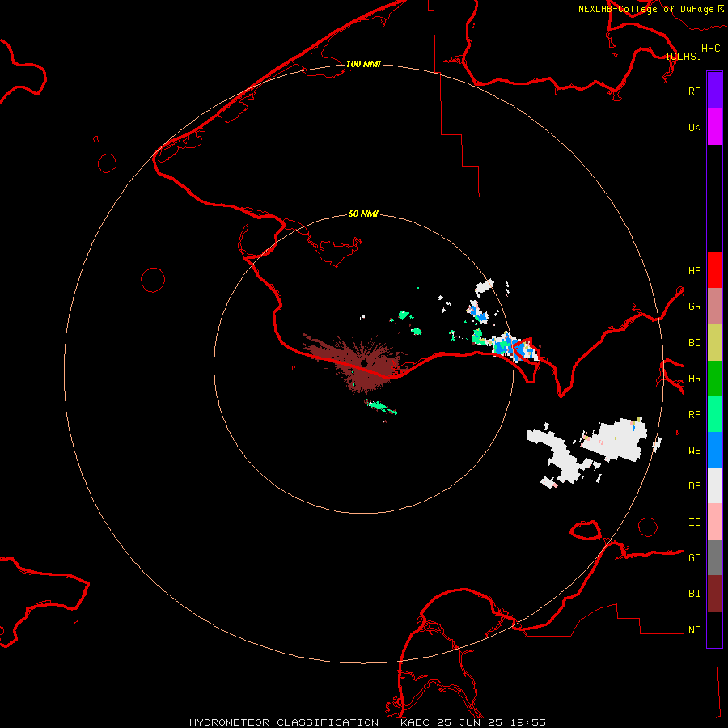Click the "UK" legend label
The image size is (728, 728).
click(x=694, y=127)
